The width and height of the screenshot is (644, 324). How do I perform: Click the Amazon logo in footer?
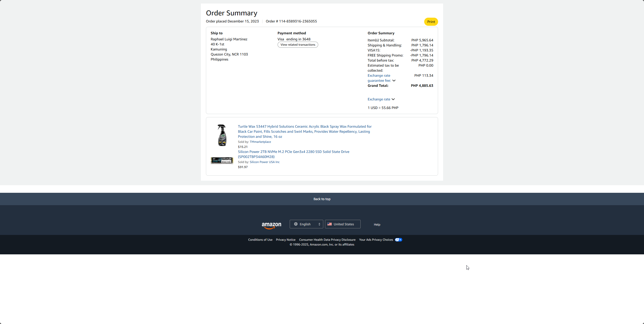pyautogui.click(x=271, y=225)
